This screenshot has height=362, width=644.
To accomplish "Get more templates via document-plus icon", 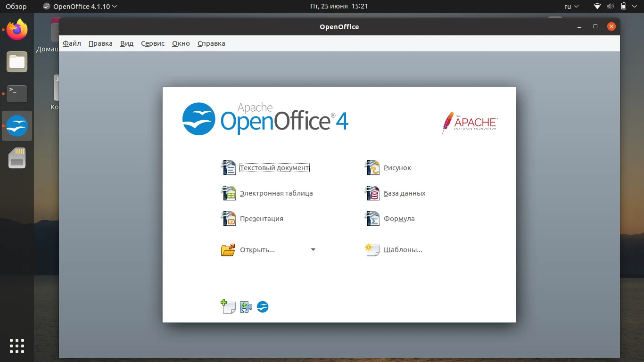I will pos(228,307).
